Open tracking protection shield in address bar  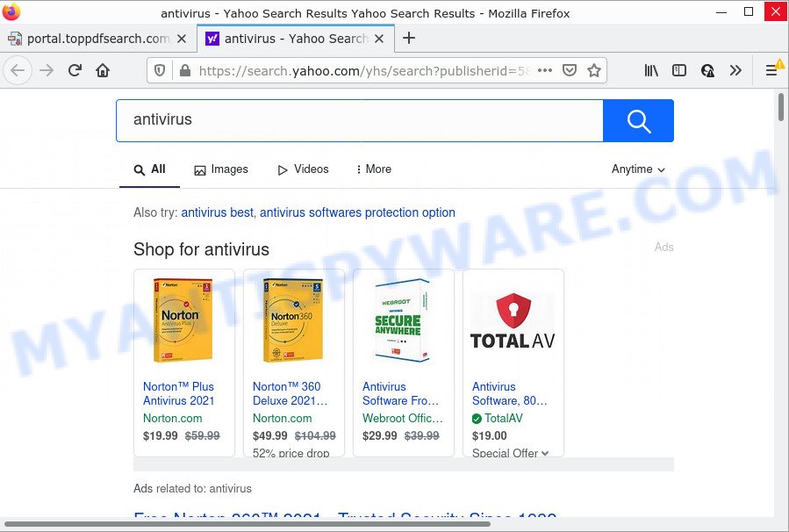[x=160, y=70]
